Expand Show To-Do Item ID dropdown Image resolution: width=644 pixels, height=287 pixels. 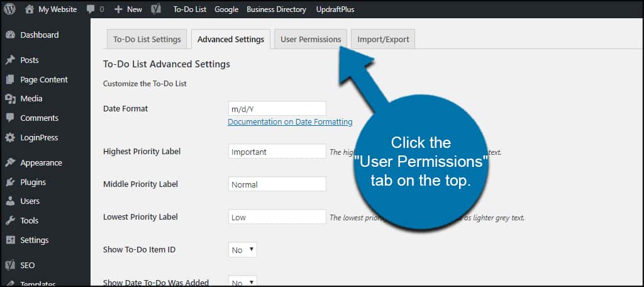coord(242,250)
